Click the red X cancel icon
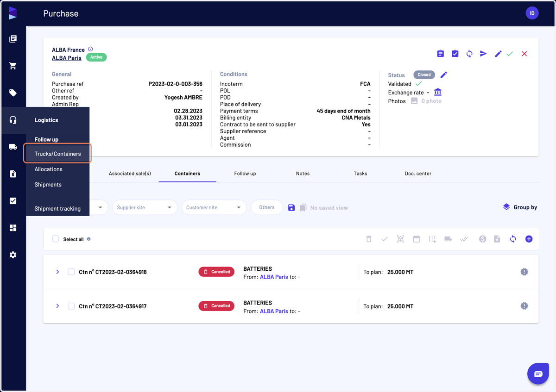Screen dimensions: 556x392 pyautogui.click(x=524, y=54)
